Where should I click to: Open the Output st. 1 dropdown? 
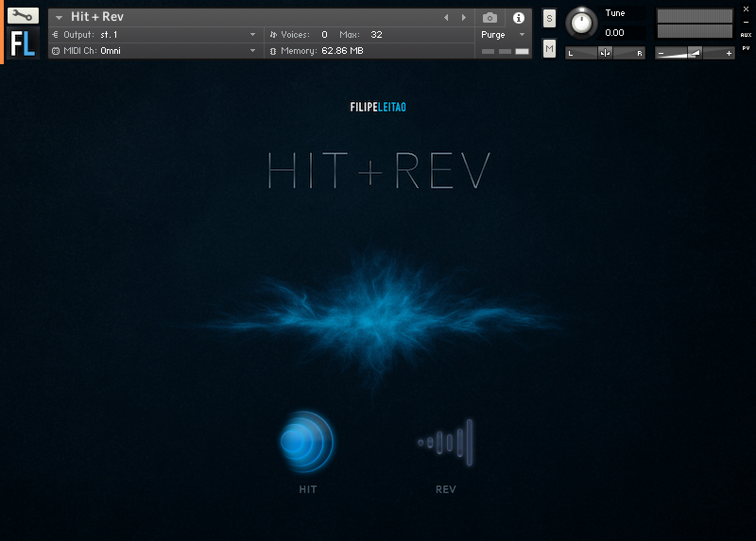[155, 35]
